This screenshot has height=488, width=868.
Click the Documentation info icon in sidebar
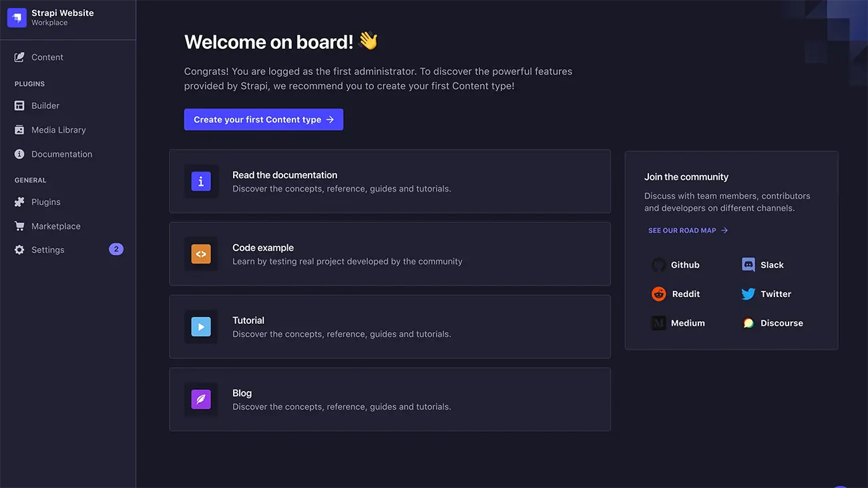[19, 154]
